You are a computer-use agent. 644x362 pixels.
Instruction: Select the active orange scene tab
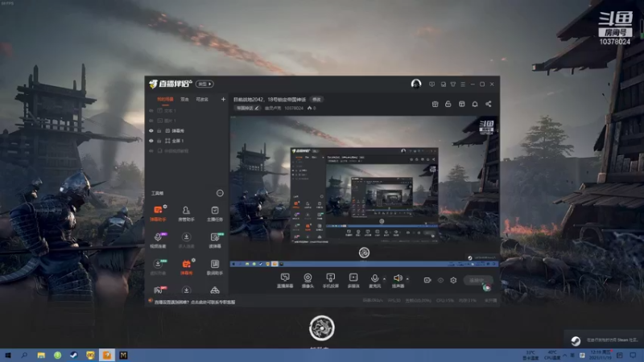click(x=165, y=99)
